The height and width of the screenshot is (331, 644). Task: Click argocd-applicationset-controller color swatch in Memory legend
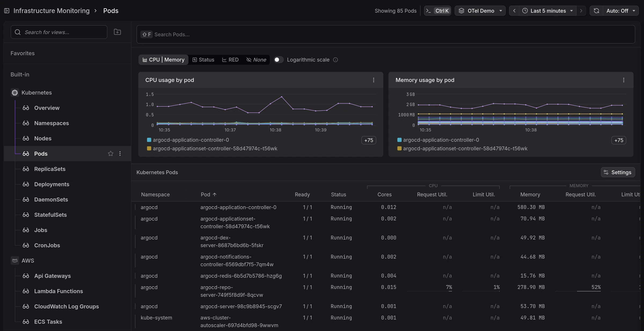[399, 149]
